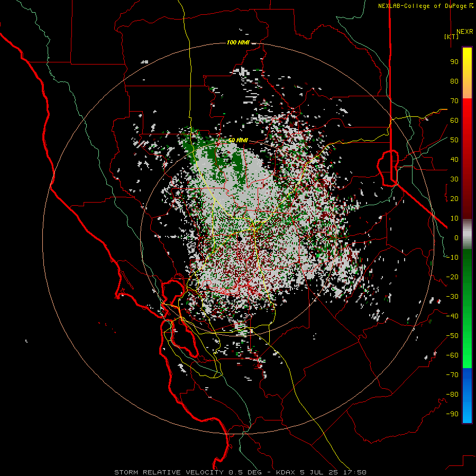Click the 70 value on velocity scale

[454, 101]
